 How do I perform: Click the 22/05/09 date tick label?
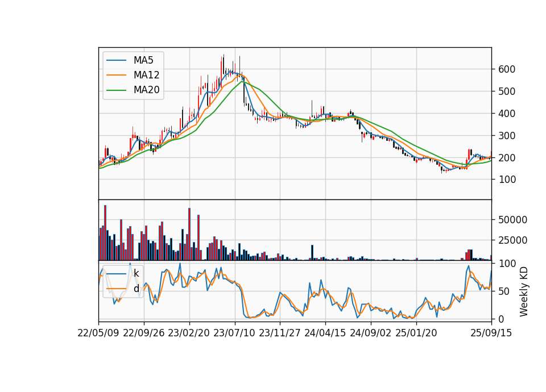98,333
